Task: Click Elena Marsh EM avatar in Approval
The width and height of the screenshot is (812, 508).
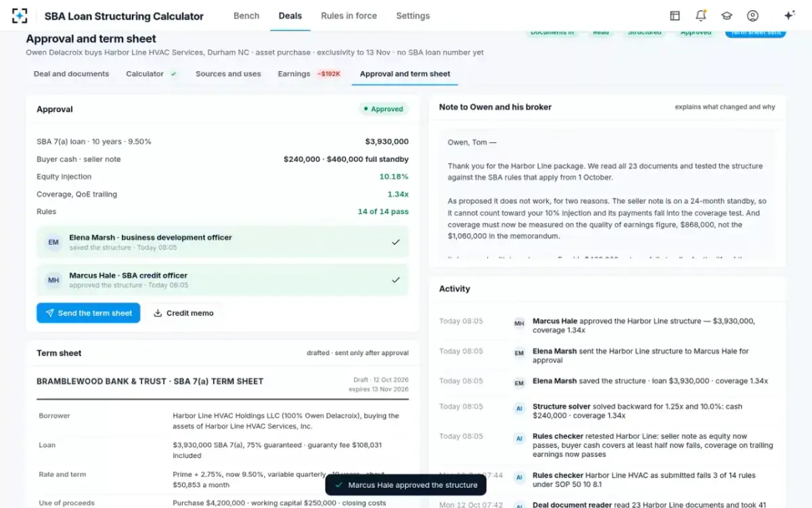Action: (x=53, y=242)
